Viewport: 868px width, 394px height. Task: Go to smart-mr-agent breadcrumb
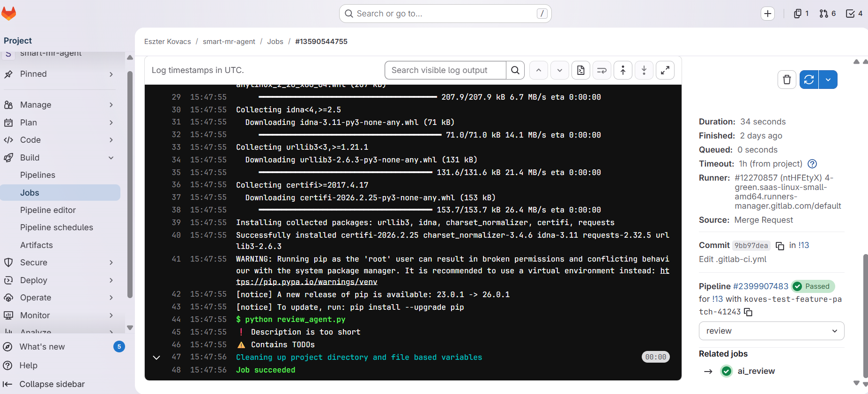coord(229,42)
